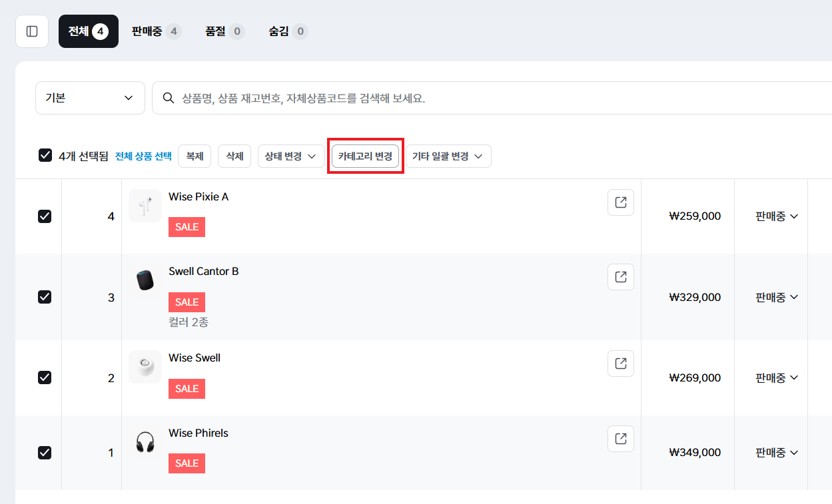Screen dimensions: 832x504
Task: Uncheck the Wise Swell row checkbox
Action: pyautogui.click(x=45, y=378)
